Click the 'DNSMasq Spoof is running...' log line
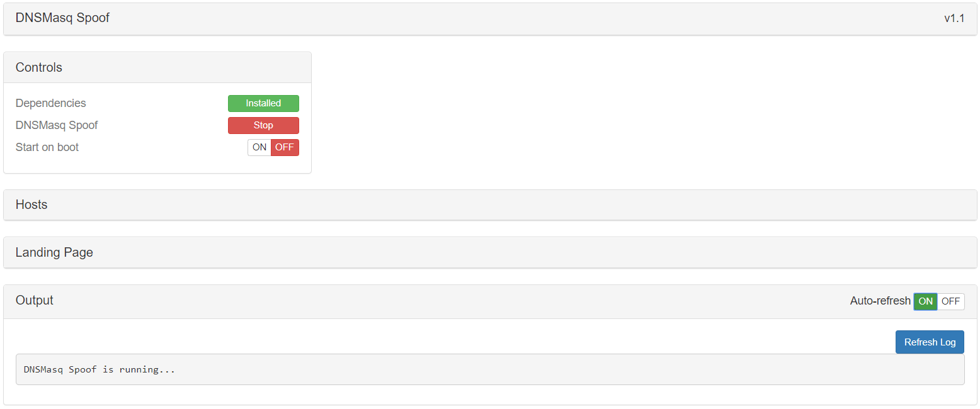 (100, 369)
